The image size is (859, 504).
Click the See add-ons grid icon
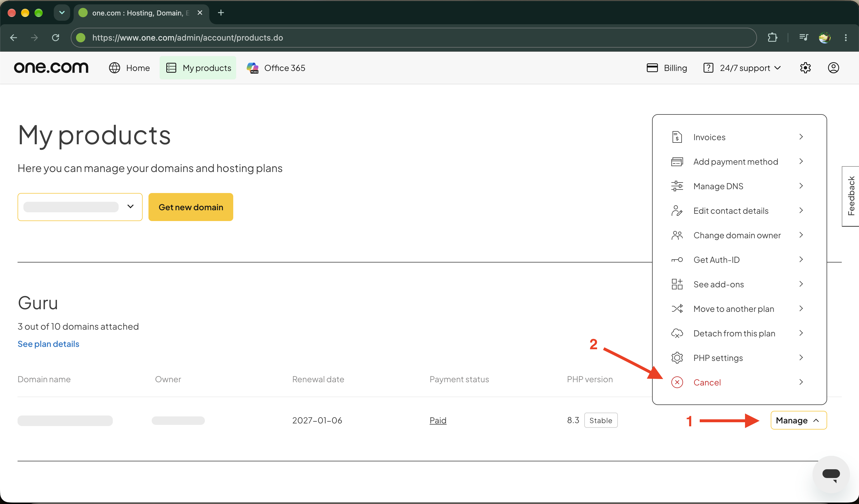pos(677,284)
